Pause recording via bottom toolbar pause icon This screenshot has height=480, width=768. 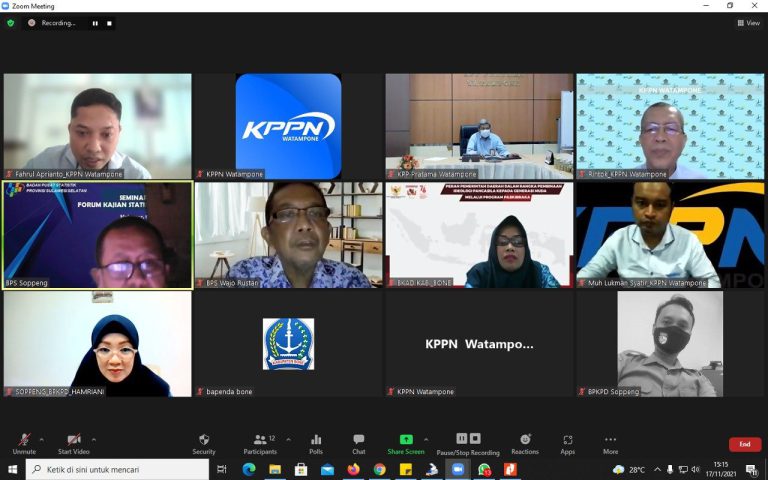(461, 438)
